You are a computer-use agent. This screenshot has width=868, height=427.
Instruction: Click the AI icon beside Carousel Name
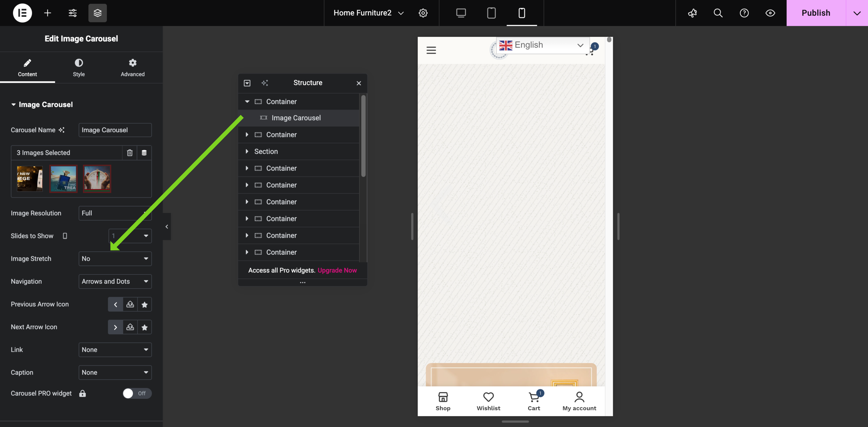[61, 130]
